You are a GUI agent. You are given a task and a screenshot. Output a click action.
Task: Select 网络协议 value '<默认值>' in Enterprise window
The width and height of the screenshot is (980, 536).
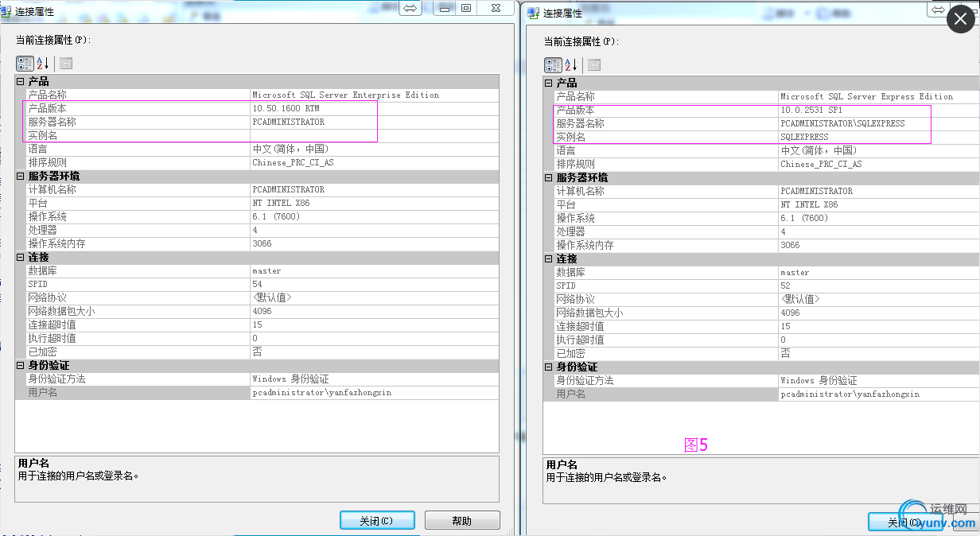click(272, 297)
